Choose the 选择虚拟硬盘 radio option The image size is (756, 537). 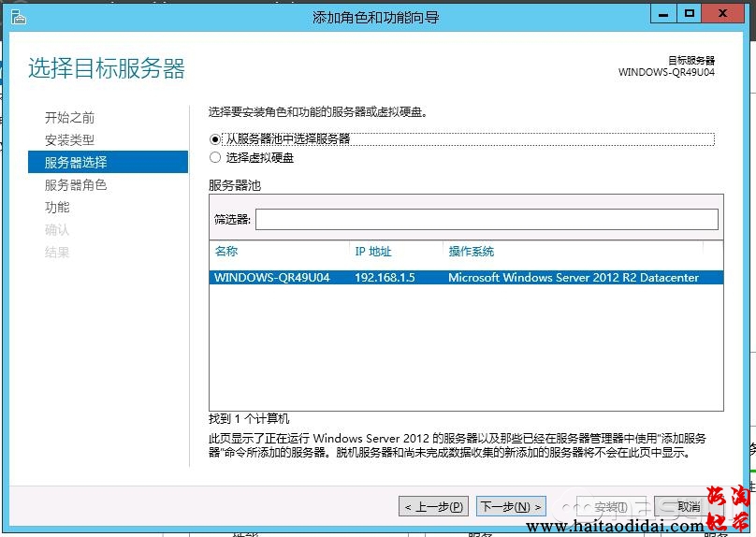click(216, 158)
